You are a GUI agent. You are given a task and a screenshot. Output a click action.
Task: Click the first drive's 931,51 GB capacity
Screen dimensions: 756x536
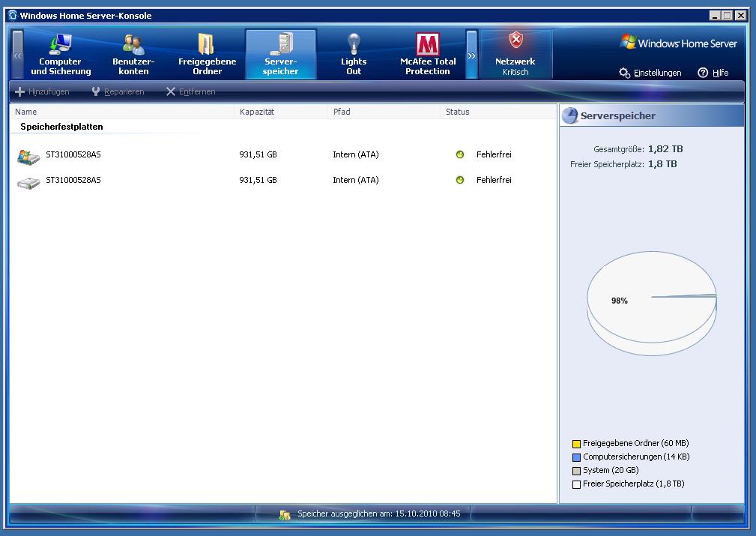coord(258,154)
